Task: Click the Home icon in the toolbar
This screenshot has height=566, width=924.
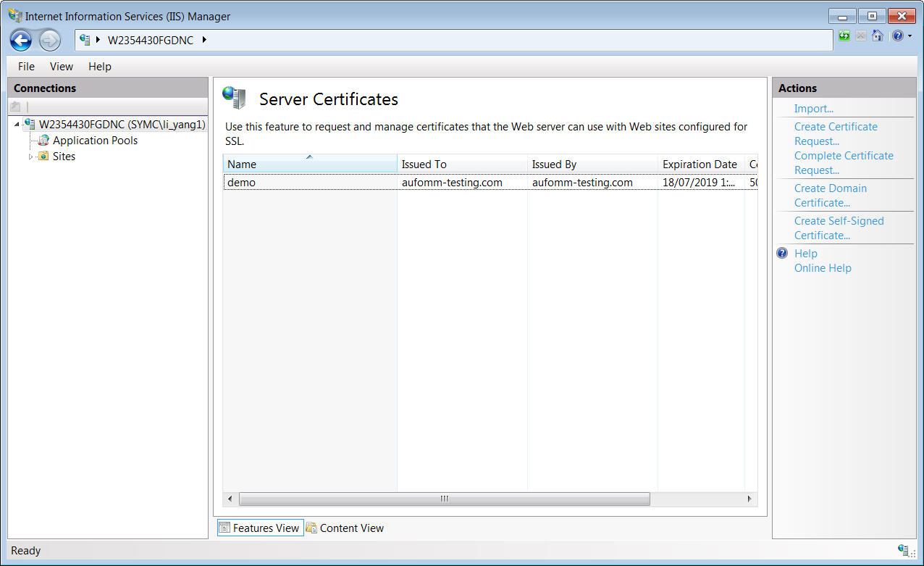Action: point(877,36)
